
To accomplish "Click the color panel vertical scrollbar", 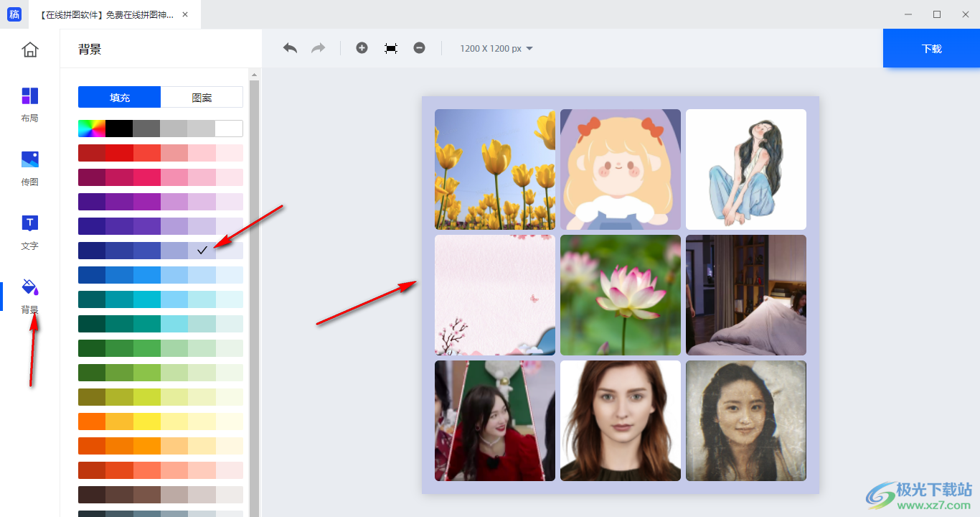I will tap(253, 297).
